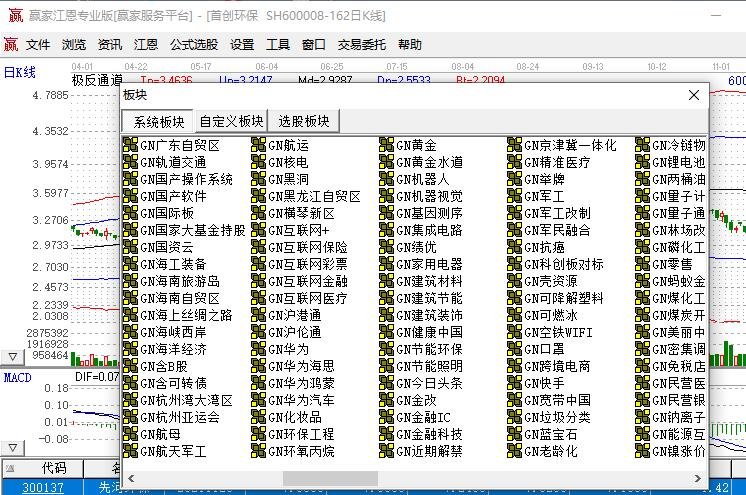Viewport: 746px width, 495px height.
Task: Select GN今日头条 block
Action: [x=430, y=383]
